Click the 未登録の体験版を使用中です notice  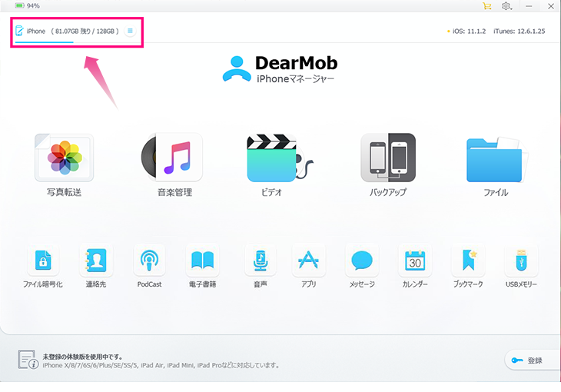click(x=83, y=357)
